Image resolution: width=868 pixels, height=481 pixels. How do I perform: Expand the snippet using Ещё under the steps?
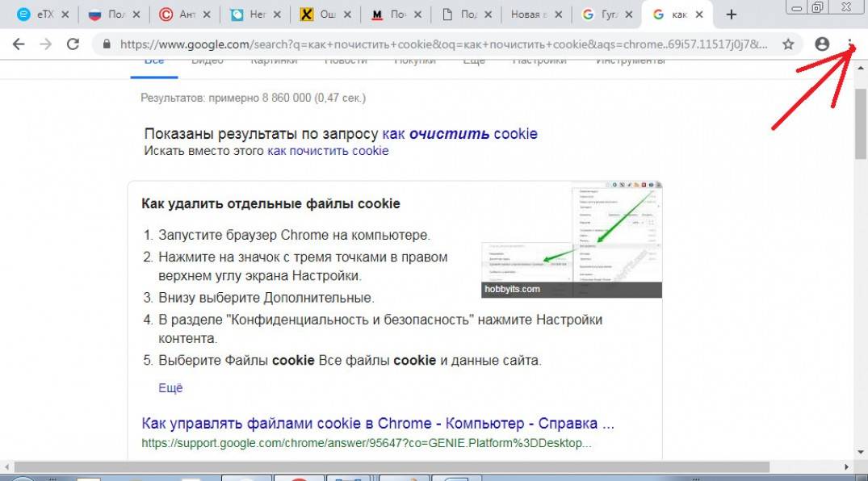pyautogui.click(x=170, y=388)
